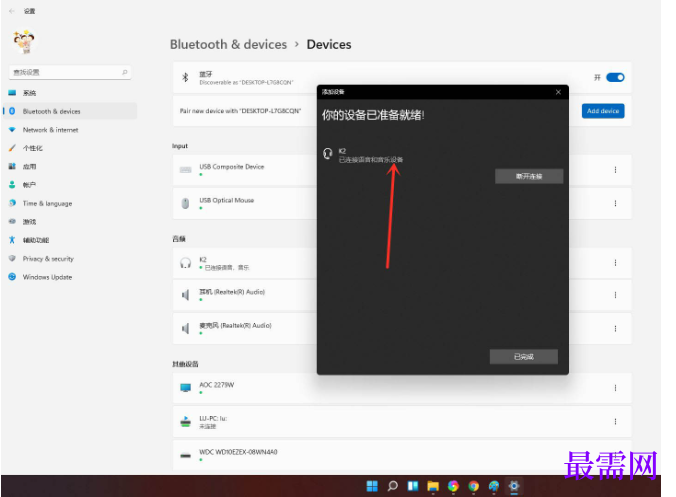The width and height of the screenshot is (676, 497).
Task: Open the Apps category in the sidebar
Action: click(x=70, y=166)
